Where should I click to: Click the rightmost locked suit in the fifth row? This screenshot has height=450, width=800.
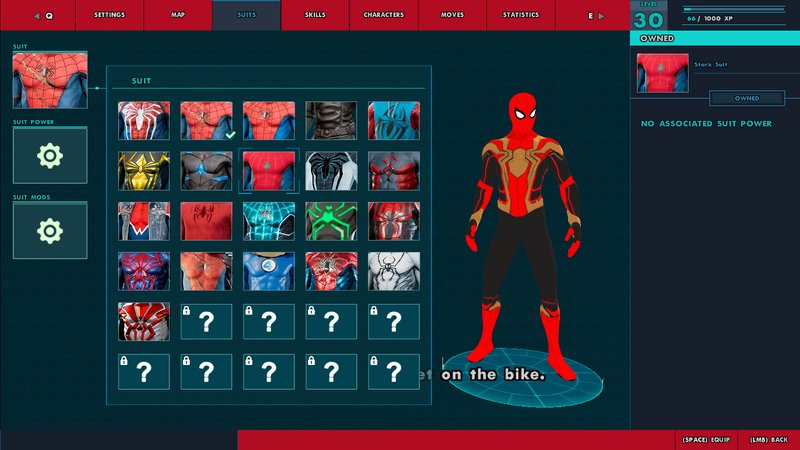tap(394, 321)
